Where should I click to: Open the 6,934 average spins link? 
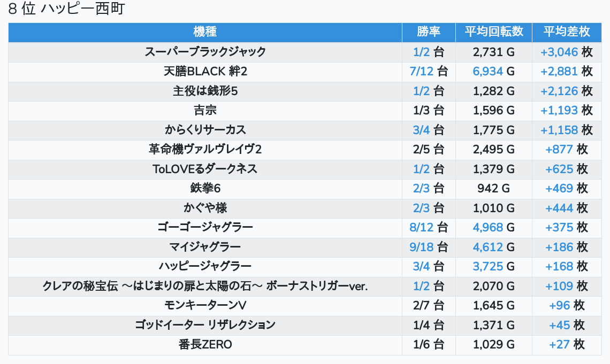tap(487, 72)
